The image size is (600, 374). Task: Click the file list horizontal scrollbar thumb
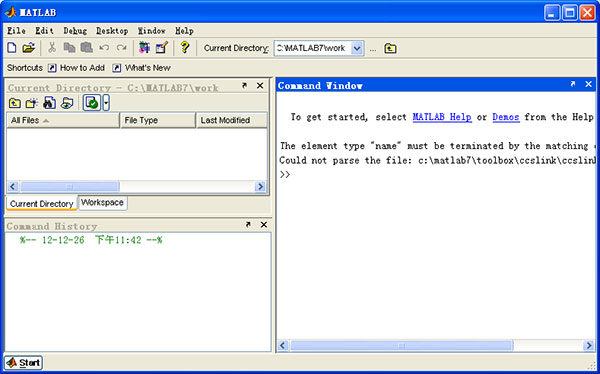(69, 187)
